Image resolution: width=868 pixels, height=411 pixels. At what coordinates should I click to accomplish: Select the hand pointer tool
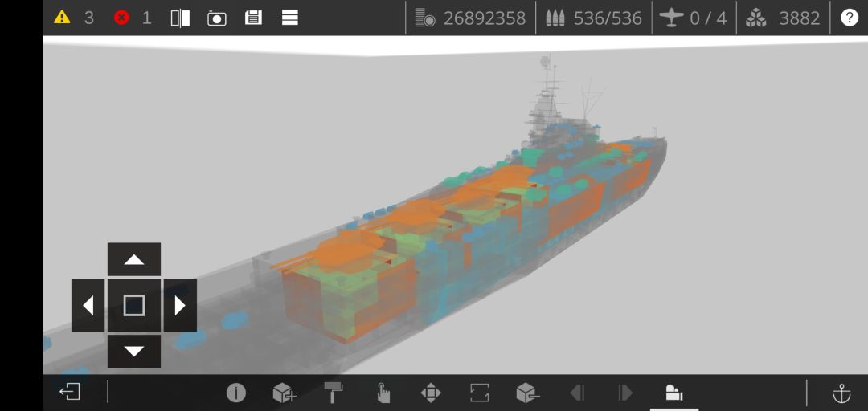point(383,393)
